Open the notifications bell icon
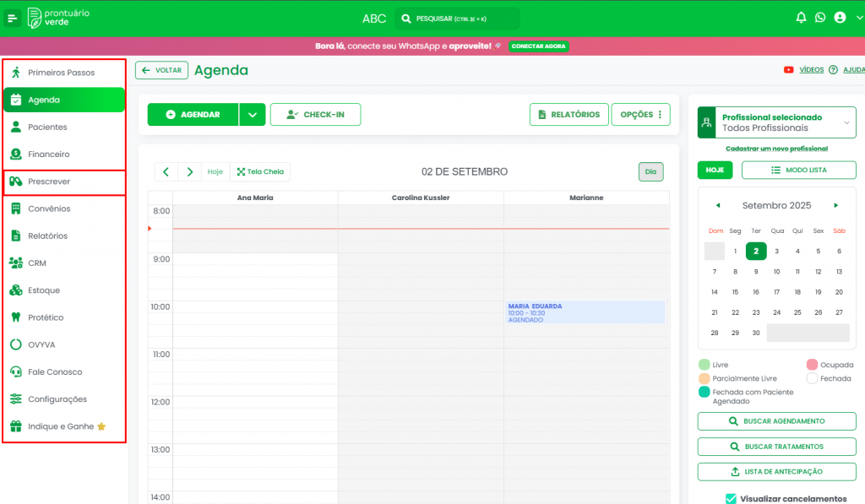865x504 pixels. [801, 18]
